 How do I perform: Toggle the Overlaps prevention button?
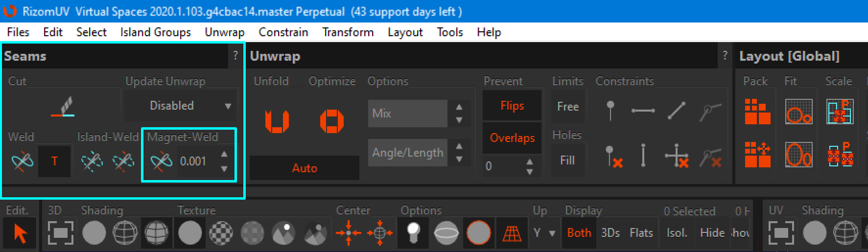pyautogui.click(x=512, y=138)
